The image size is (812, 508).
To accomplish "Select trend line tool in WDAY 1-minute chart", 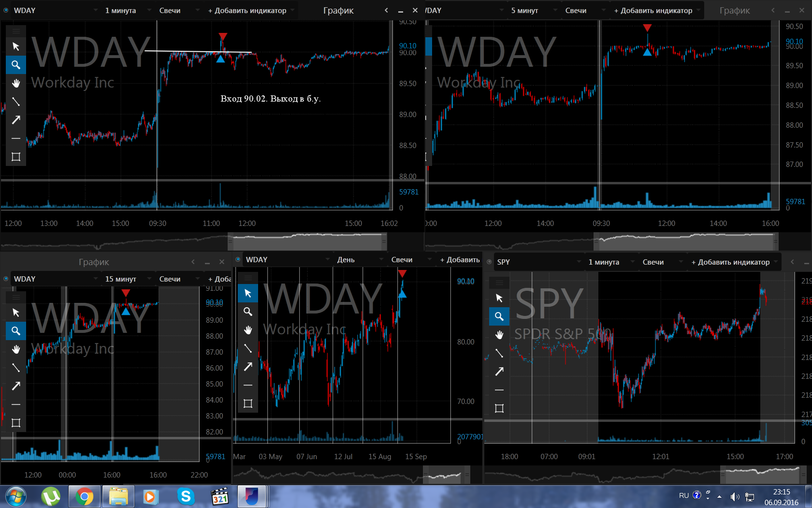I will click(x=16, y=102).
